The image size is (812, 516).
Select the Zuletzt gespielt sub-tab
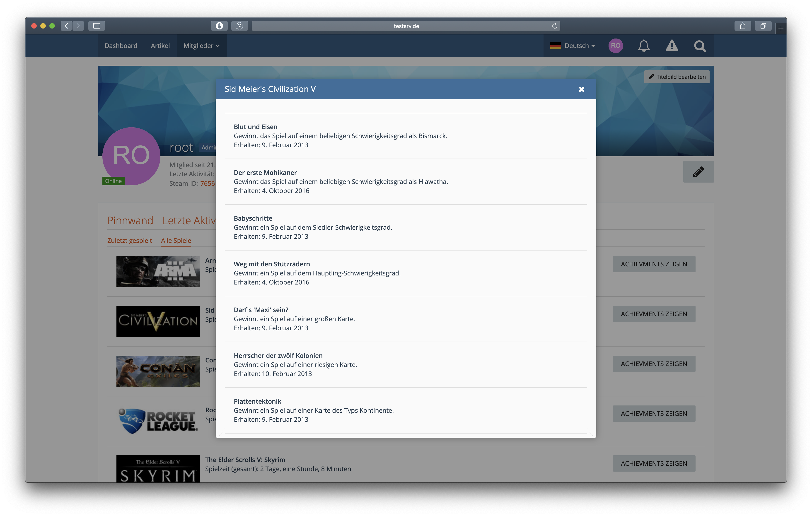click(x=130, y=240)
